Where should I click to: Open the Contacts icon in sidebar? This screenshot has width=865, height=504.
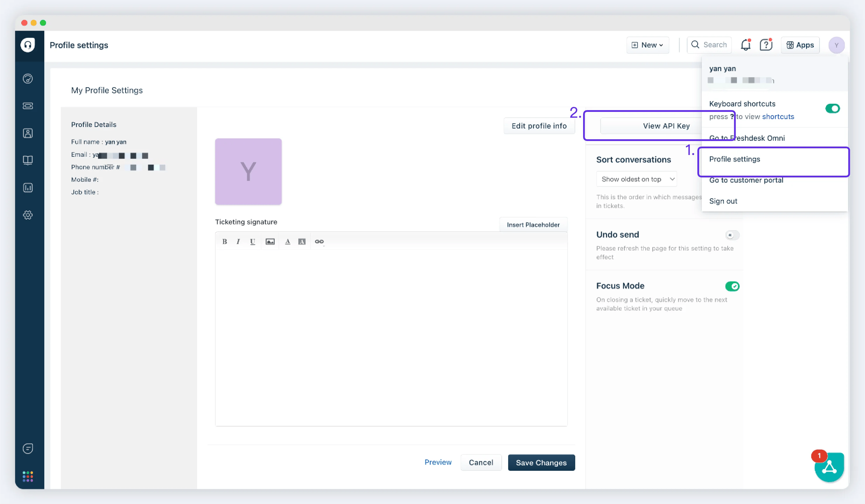28,133
